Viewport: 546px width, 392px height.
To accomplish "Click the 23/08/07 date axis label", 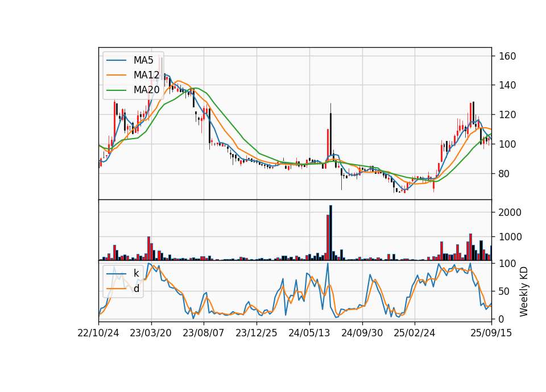I will pyautogui.click(x=204, y=333).
